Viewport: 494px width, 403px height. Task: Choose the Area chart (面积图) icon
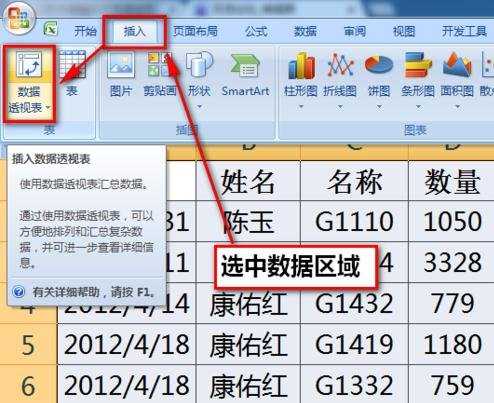457,65
